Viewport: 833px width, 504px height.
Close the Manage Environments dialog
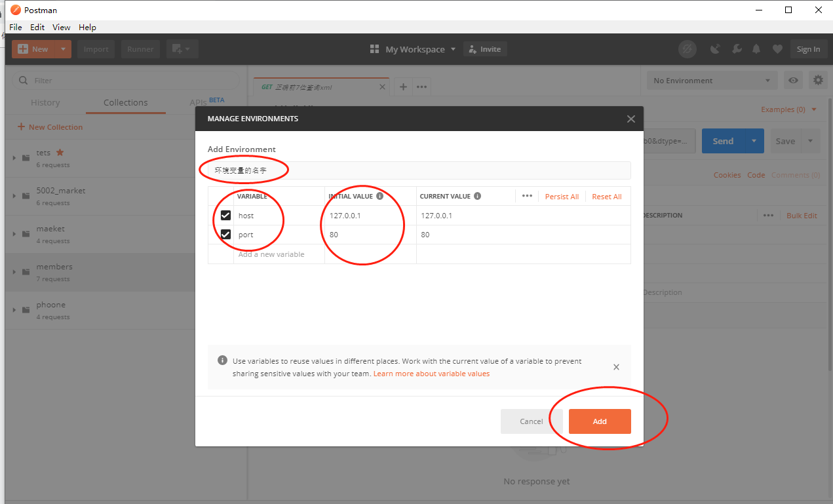coord(630,119)
